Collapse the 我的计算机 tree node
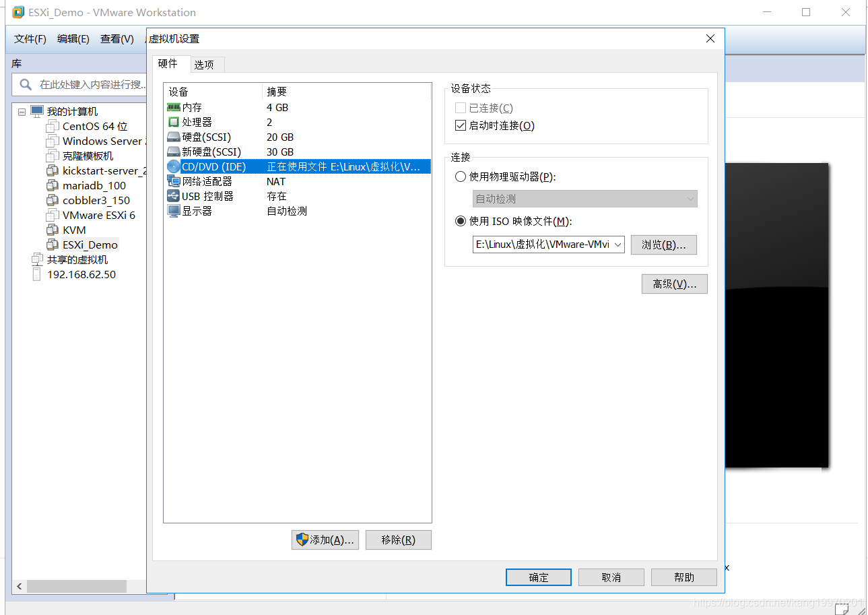The width and height of the screenshot is (868, 615). click(x=22, y=112)
